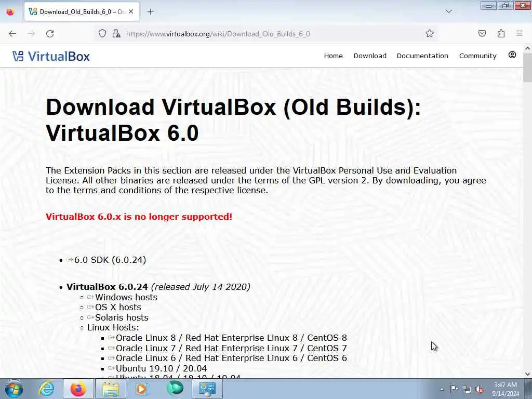Open the Windows Start menu

pyautogui.click(x=14, y=389)
